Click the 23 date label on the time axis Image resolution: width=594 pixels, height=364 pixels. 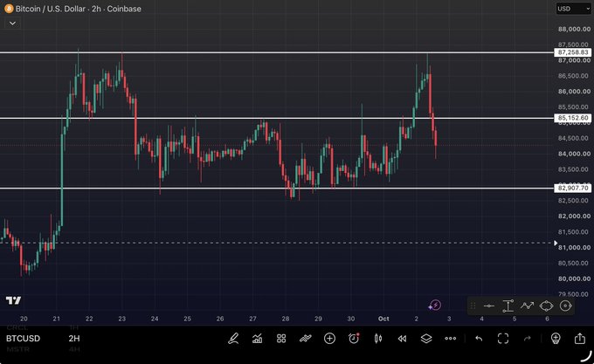pyautogui.click(x=121, y=319)
